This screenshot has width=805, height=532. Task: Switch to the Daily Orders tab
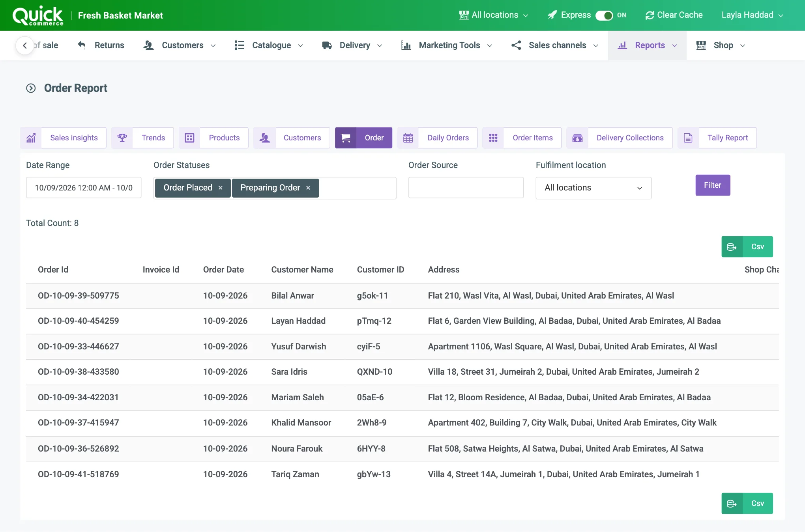(437, 138)
